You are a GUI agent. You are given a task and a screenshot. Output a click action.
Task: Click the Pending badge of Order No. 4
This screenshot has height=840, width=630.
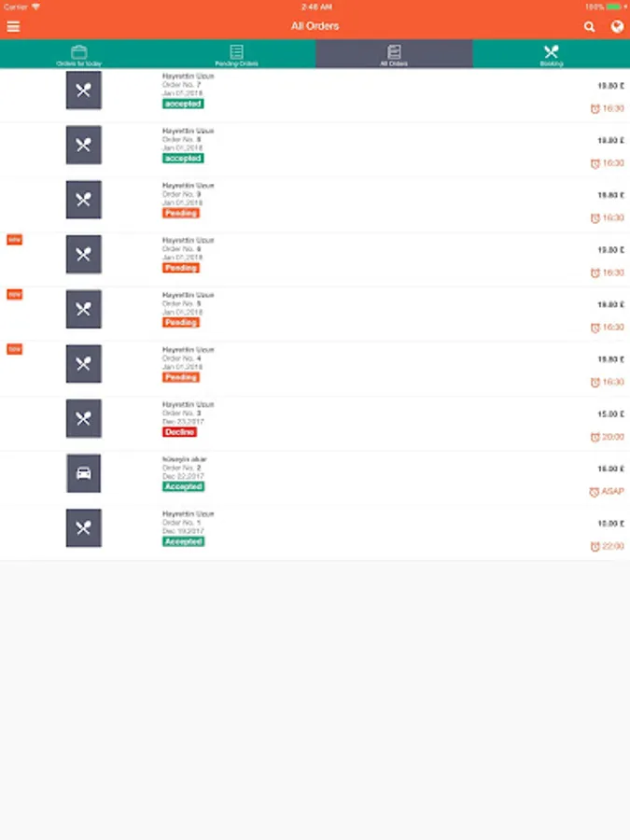(181, 377)
